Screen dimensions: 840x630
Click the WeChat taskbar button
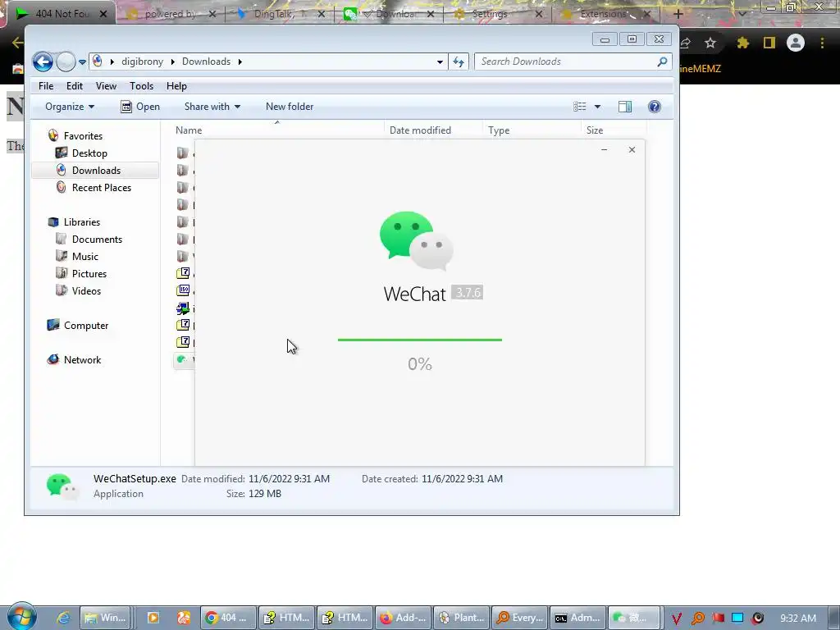(634, 618)
